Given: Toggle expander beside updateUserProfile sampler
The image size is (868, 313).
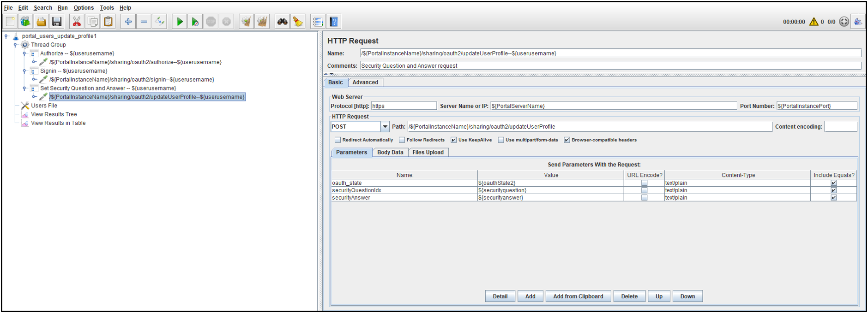Looking at the screenshot, I should click(34, 97).
